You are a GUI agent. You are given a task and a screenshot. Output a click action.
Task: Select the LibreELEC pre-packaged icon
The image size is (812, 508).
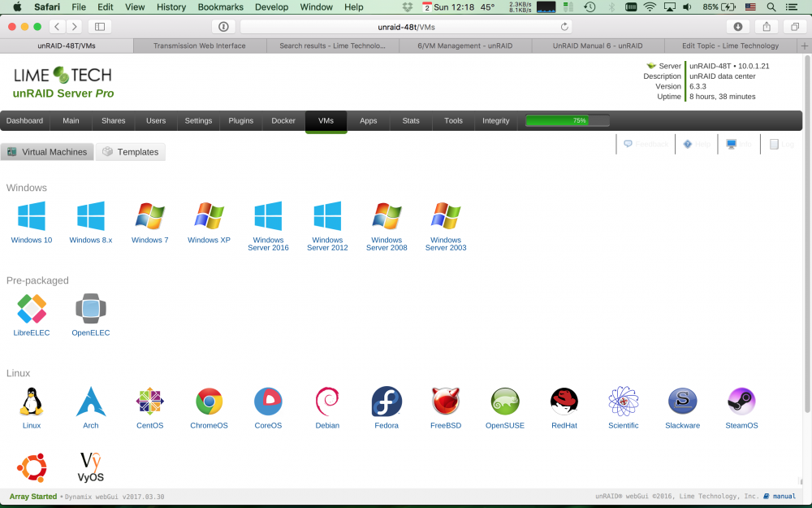coord(32,308)
